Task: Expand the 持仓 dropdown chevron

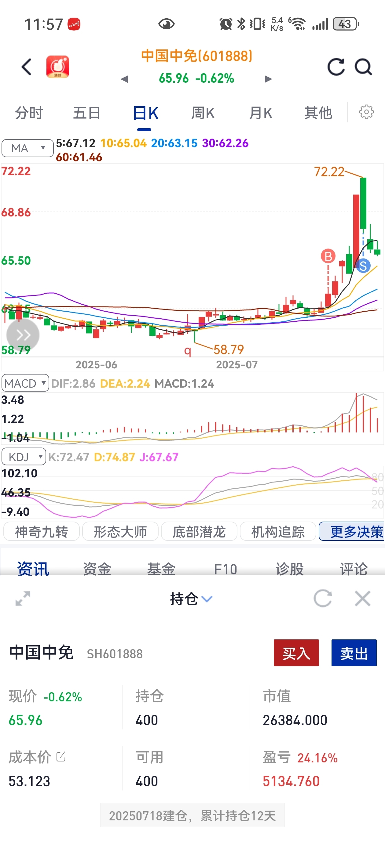Action: click(207, 599)
